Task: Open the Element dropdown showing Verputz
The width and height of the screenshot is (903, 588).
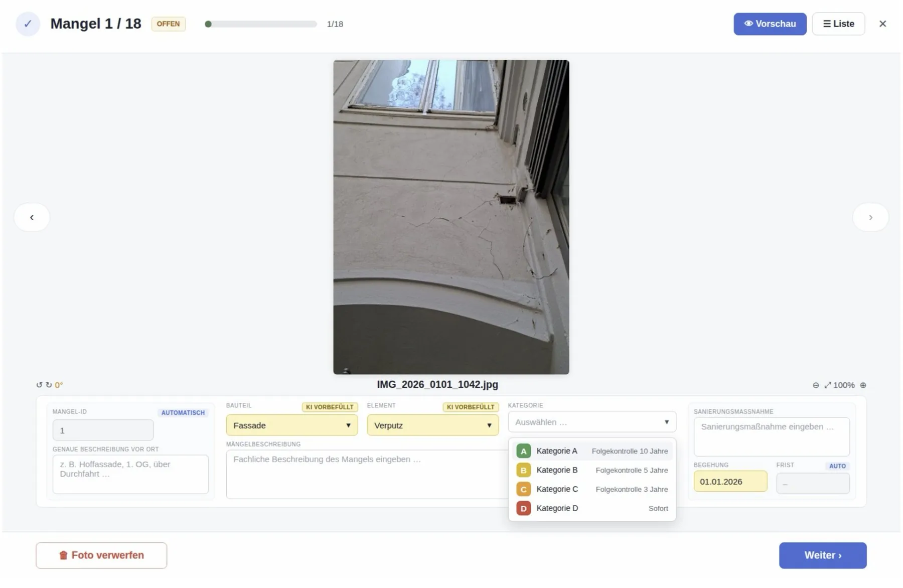Action: (x=433, y=425)
